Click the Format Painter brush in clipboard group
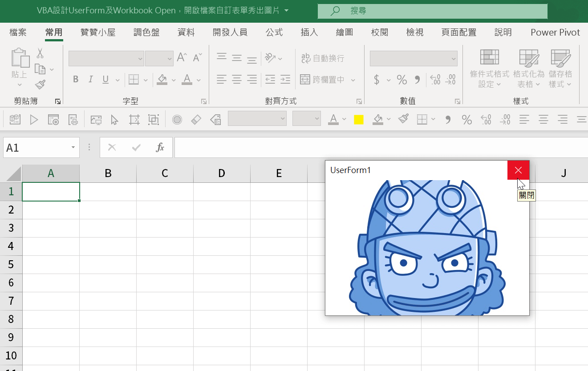 (40, 85)
